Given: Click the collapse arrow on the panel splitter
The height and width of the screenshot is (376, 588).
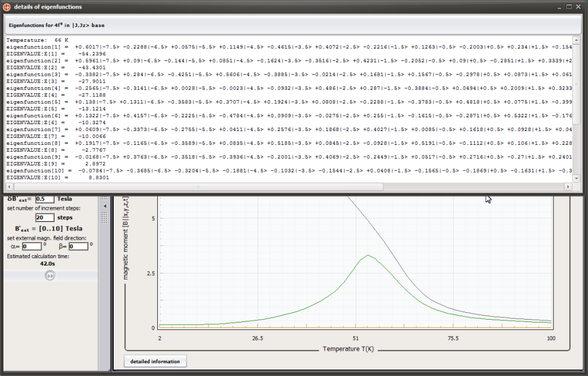Looking at the screenshot, I should point(105,205).
